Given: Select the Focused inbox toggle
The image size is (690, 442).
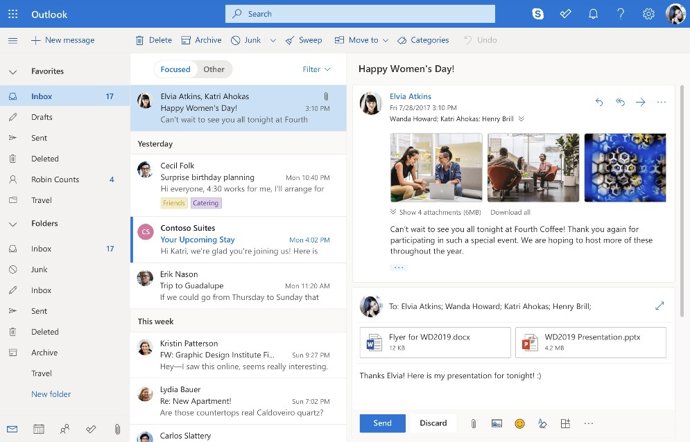Looking at the screenshot, I should pos(175,69).
